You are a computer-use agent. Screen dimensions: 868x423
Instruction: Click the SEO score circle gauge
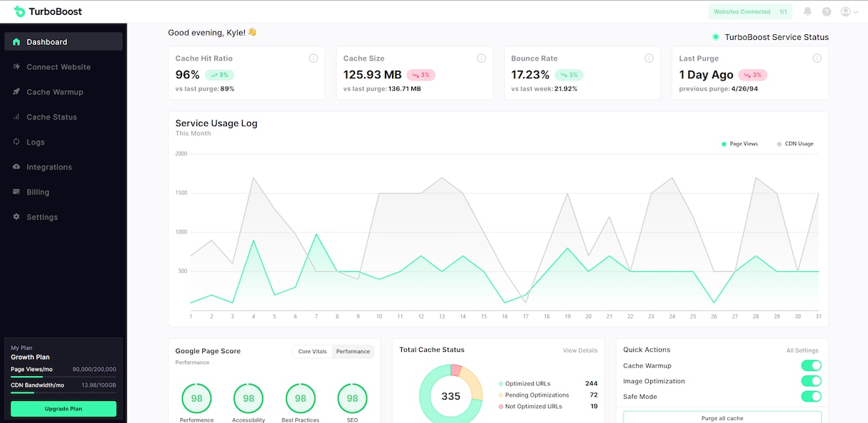click(352, 398)
